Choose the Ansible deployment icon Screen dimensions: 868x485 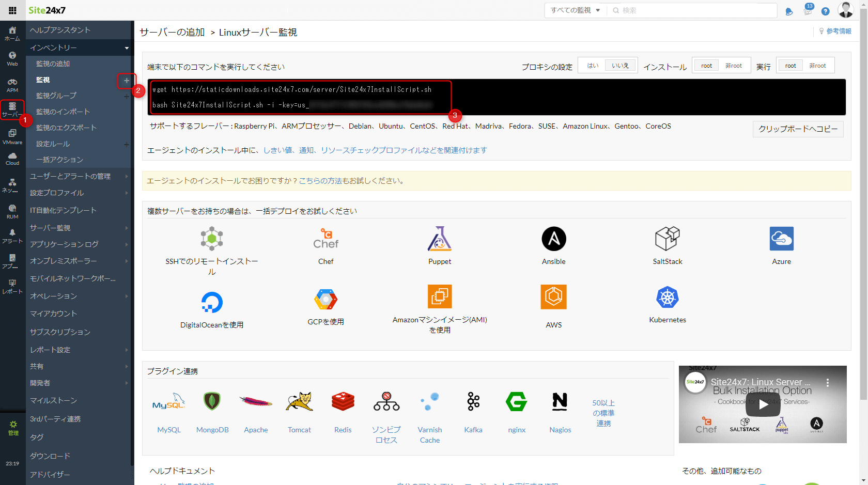[554, 239]
